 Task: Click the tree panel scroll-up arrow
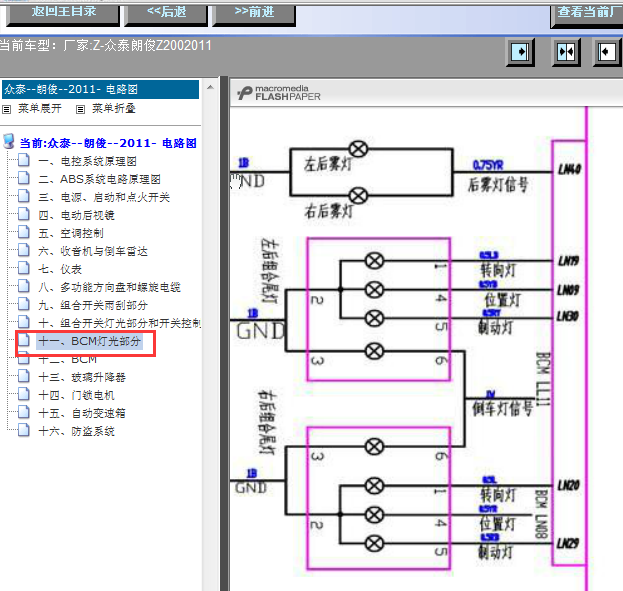click(x=211, y=87)
